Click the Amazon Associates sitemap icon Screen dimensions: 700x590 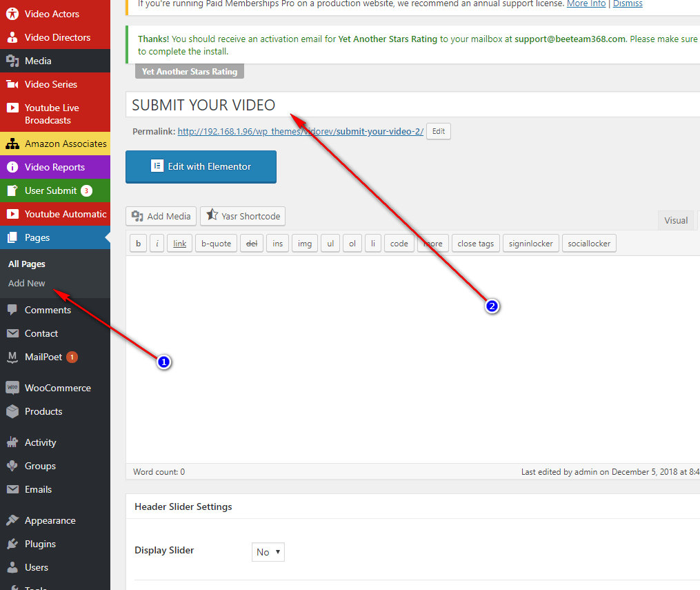(x=12, y=144)
